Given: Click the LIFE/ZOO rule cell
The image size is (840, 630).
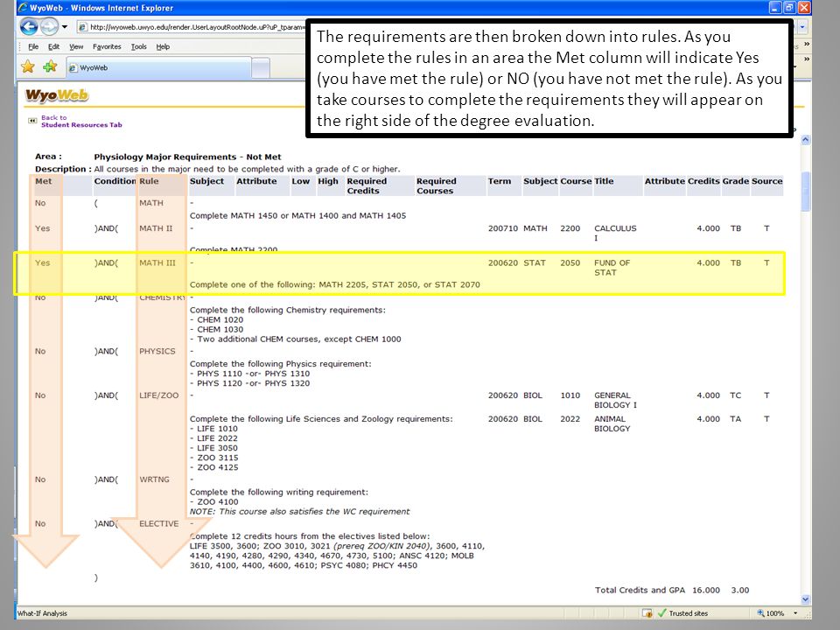Looking at the screenshot, I should pos(158,395).
